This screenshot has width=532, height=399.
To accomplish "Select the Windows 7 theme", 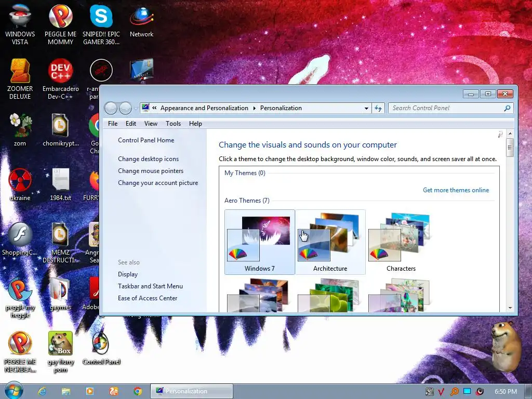I will pos(260,242).
